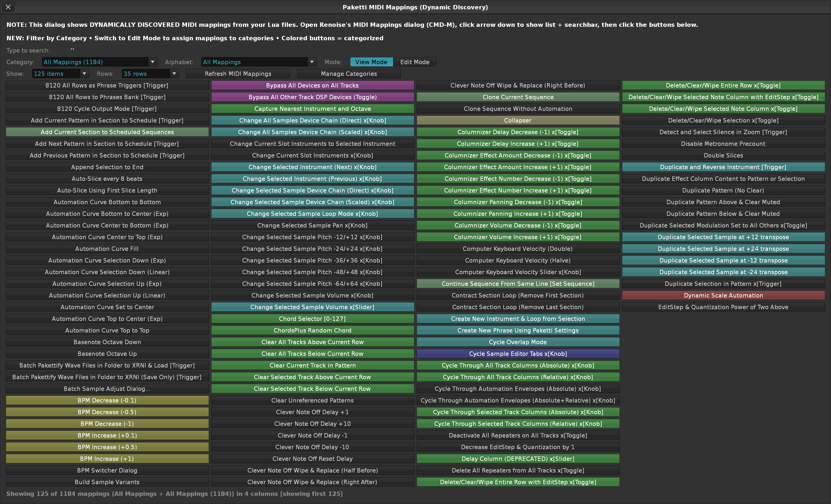Click Continue Sequence From Same Line
This screenshot has width=831, height=504.
[518, 283]
